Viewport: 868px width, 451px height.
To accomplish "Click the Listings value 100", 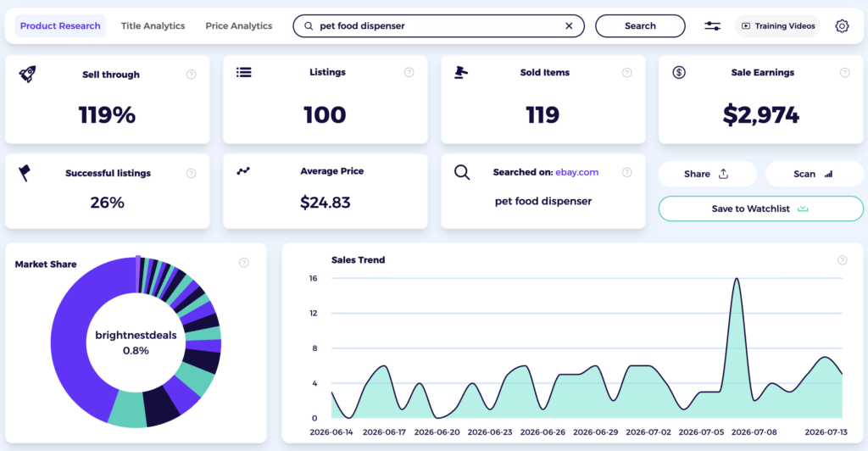I will 325,115.
